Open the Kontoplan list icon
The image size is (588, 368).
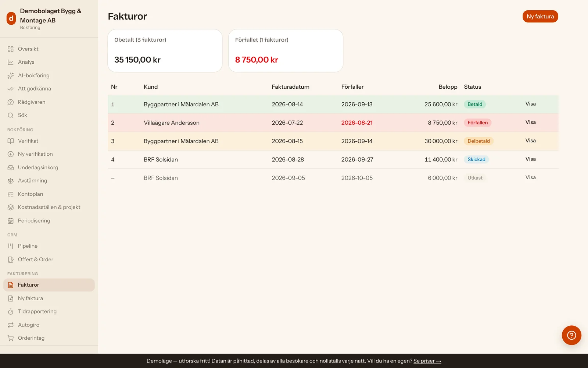click(11, 194)
